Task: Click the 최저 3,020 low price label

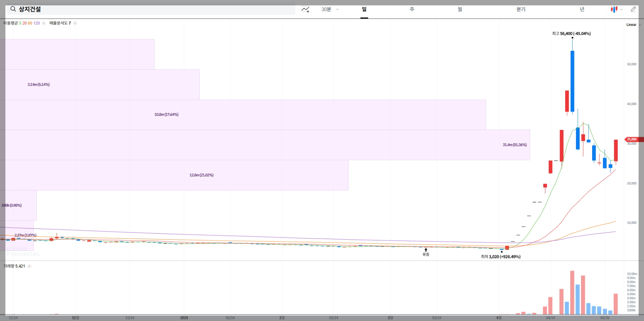Action: [501, 257]
